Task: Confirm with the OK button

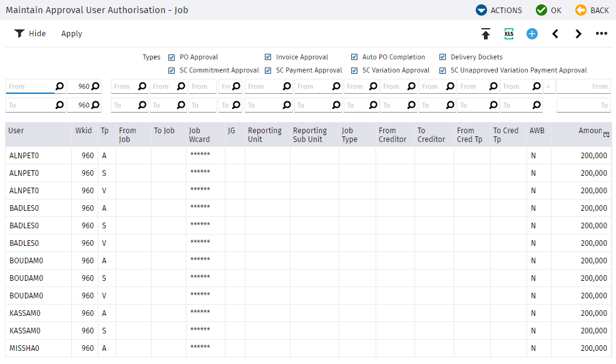Action: pyautogui.click(x=548, y=10)
